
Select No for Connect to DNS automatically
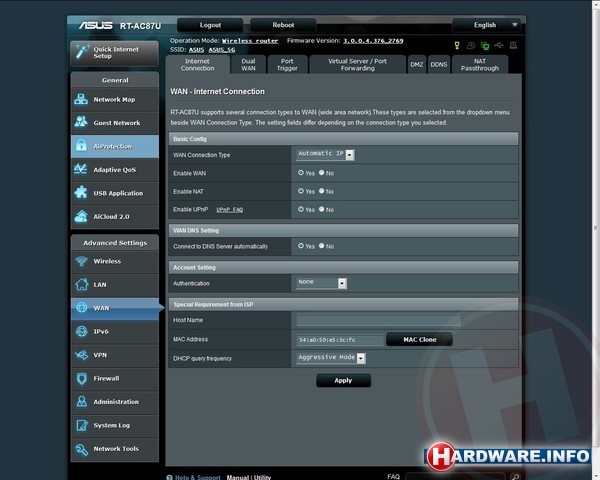pyautogui.click(x=321, y=246)
